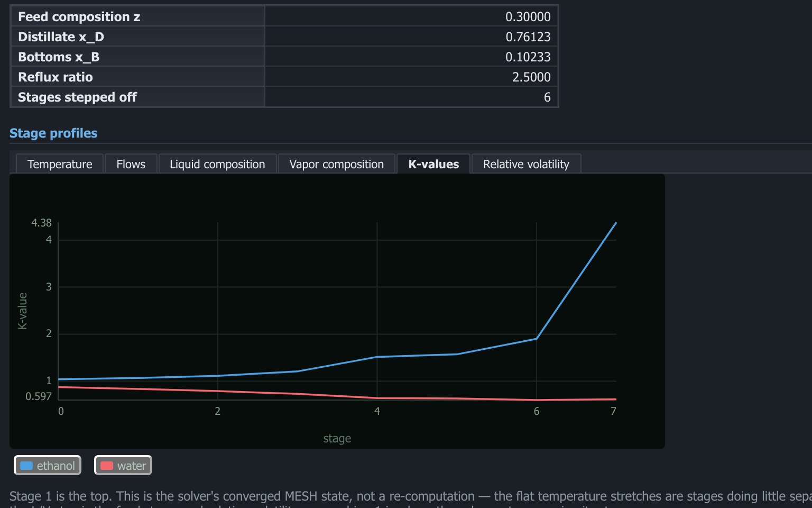Switch to the Temperature tab
This screenshot has width=812, height=508.
(x=60, y=164)
